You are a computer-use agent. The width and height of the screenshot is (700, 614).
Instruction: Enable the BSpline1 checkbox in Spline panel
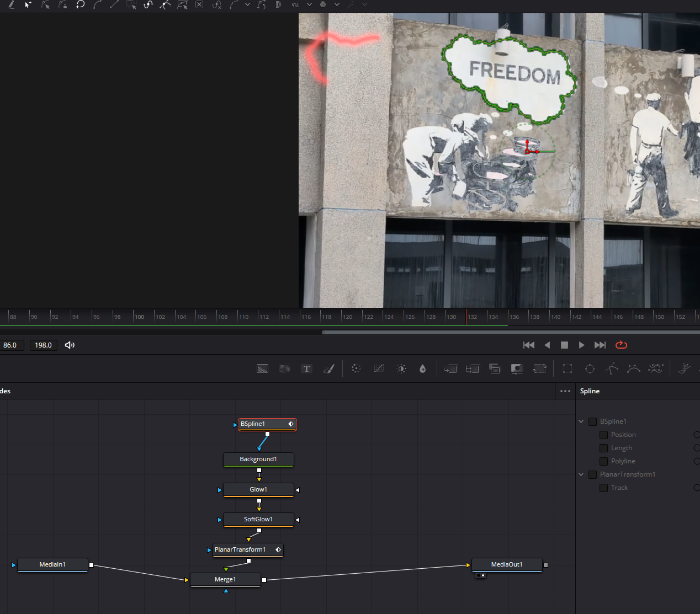[x=592, y=421]
